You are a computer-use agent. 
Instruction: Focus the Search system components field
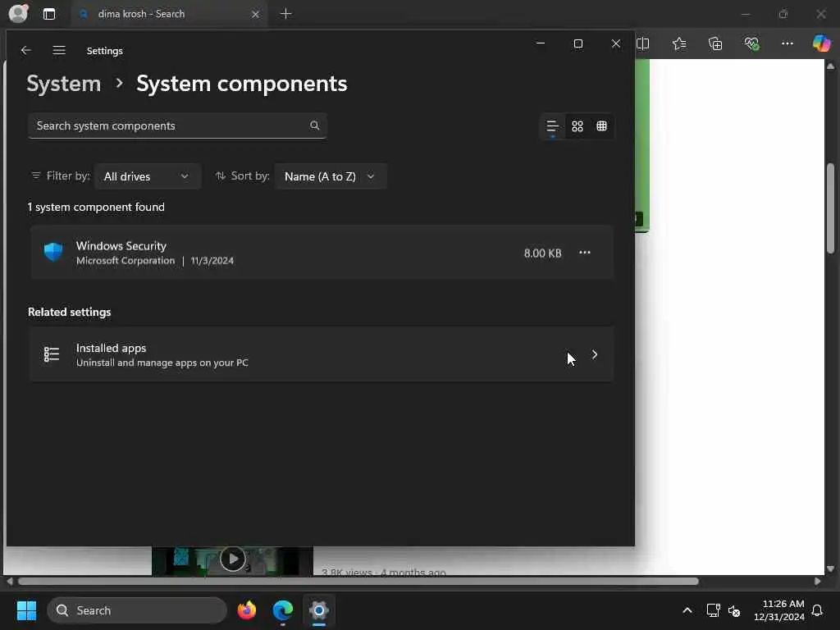177,126
